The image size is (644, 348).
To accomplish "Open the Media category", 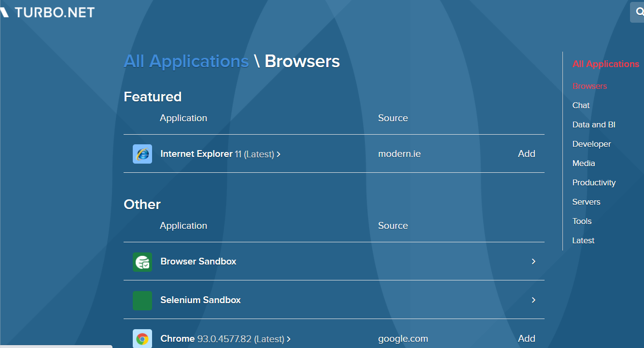I will (583, 163).
